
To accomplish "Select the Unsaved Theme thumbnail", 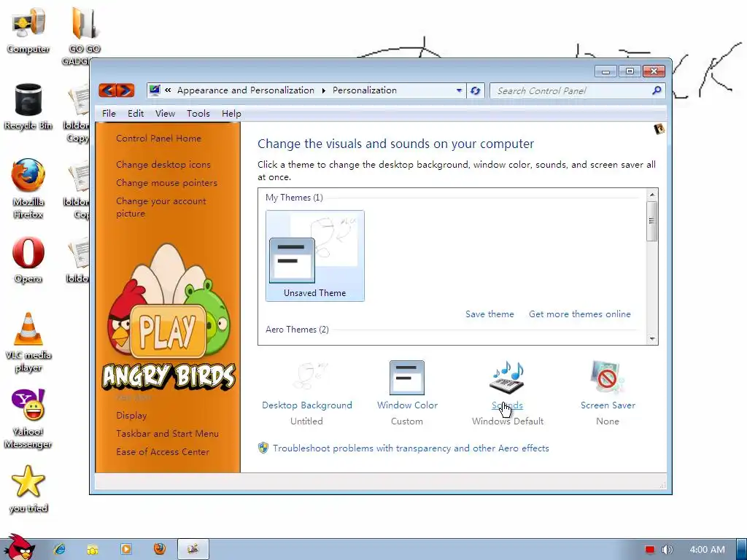I will click(x=315, y=256).
